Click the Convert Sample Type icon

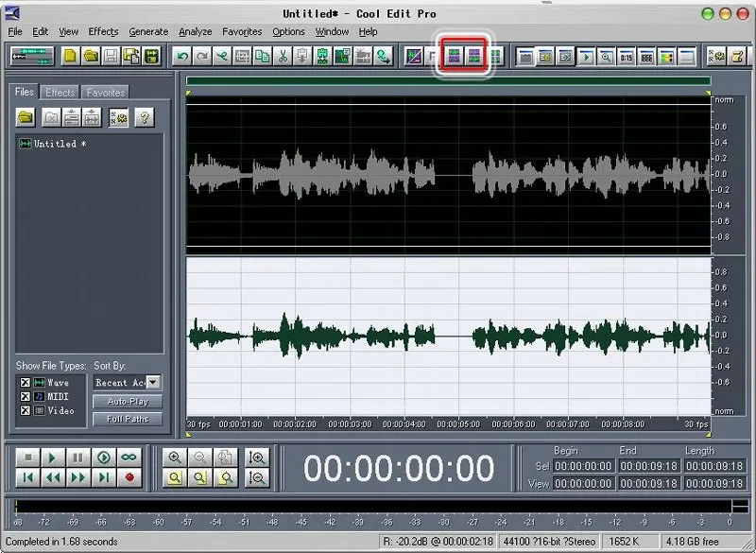coord(383,57)
